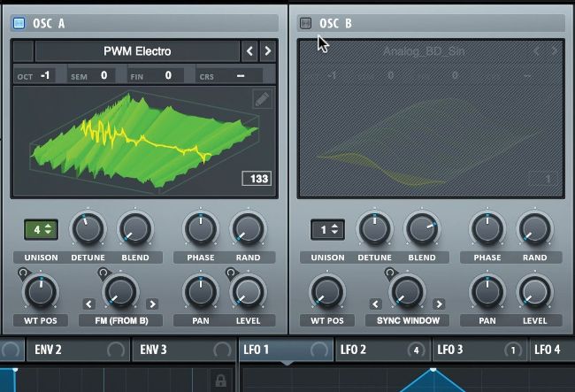575x392 pixels.
Task: Click the OSC A unison voices stepper
Action: [x=40, y=230]
